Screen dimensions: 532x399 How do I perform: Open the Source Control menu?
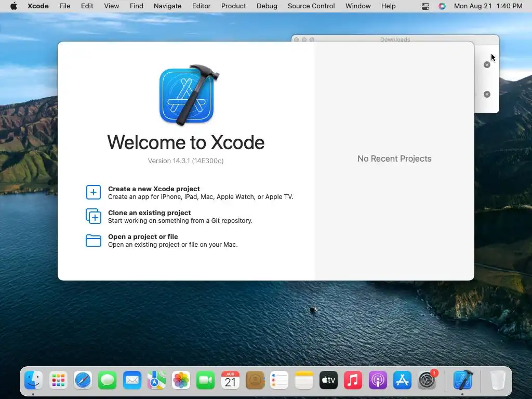311,6
